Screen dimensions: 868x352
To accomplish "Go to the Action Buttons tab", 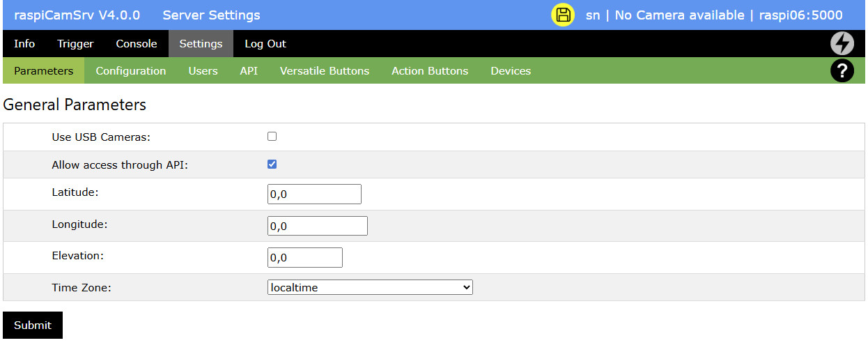I will [430, 71].
